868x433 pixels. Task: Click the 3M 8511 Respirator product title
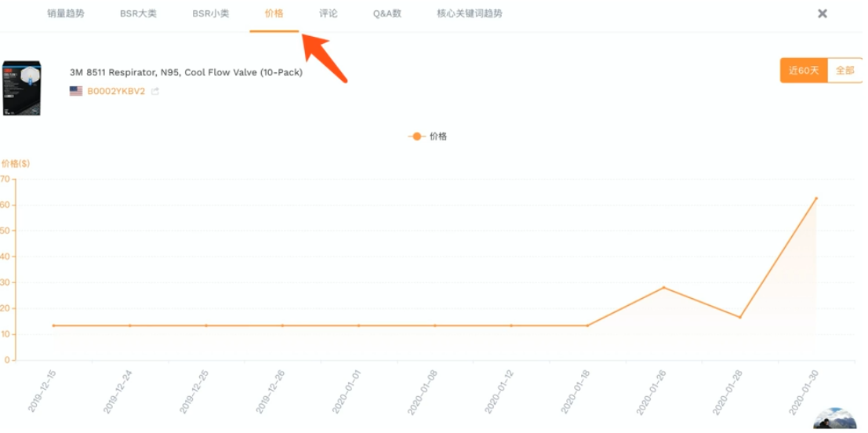pyautogui.click(x=186, y=73)
